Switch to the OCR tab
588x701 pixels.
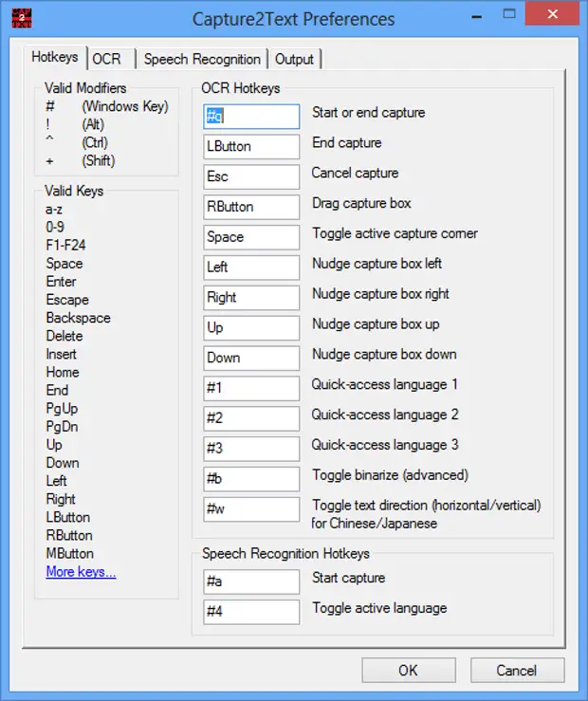(106, 59)
